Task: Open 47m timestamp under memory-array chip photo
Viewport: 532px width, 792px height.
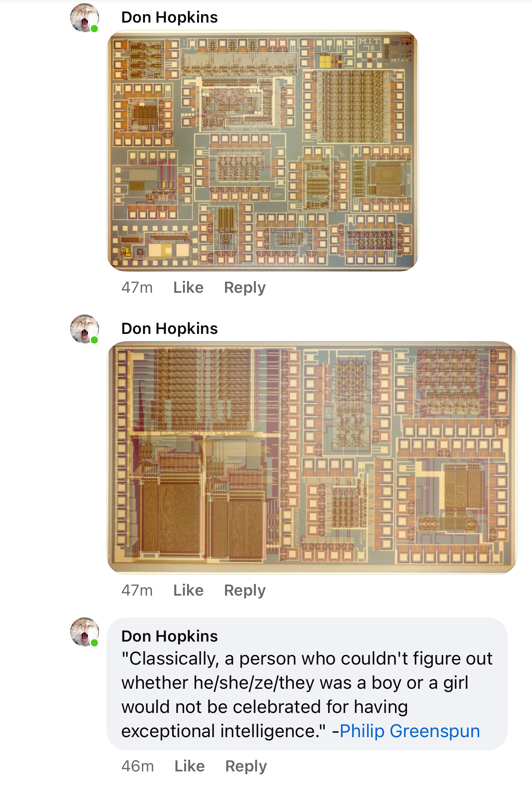Action: (x=137, y=590)
